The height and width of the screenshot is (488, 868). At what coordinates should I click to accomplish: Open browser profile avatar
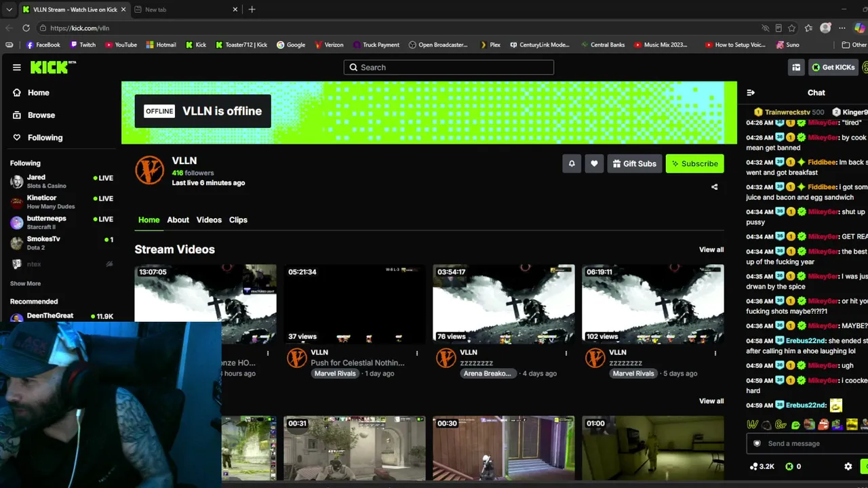pyautogui.click(x=825, y=28)
